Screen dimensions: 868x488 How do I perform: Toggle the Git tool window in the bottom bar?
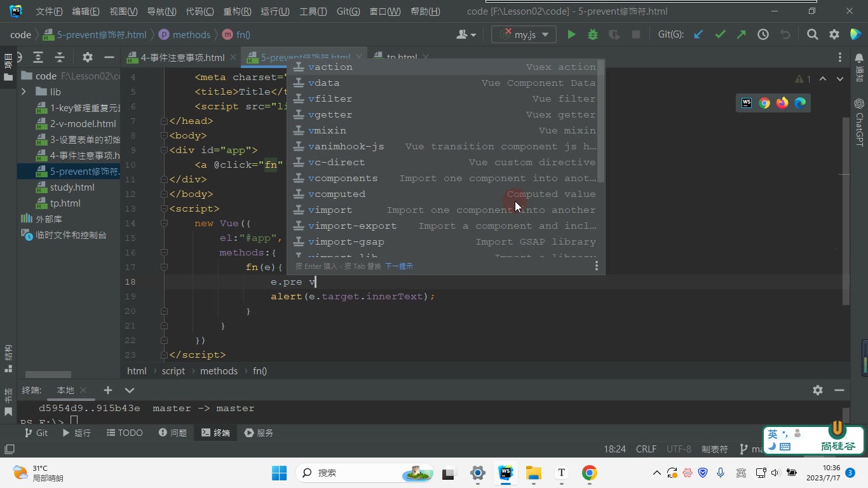(x=36, y=433)
